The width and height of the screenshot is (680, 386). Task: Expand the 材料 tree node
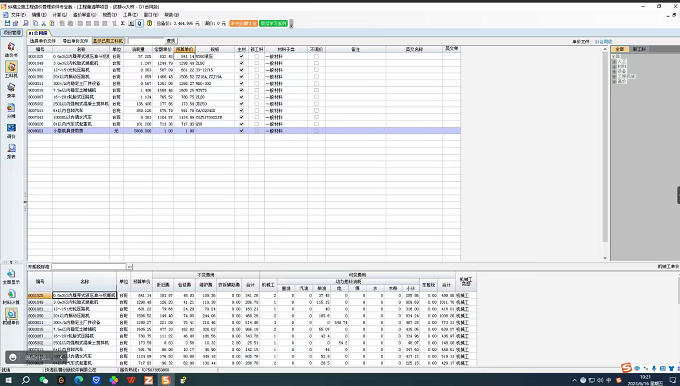point(615,66)
